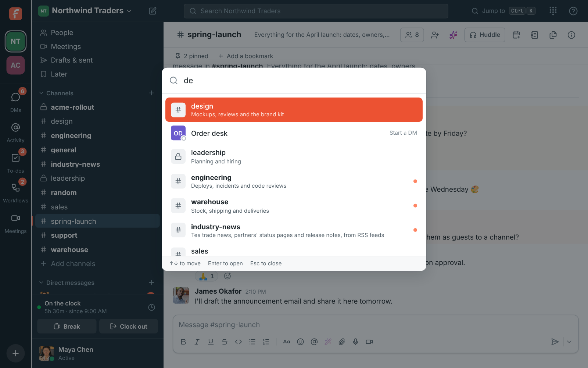Click the Clock out button

click(129, 326)
